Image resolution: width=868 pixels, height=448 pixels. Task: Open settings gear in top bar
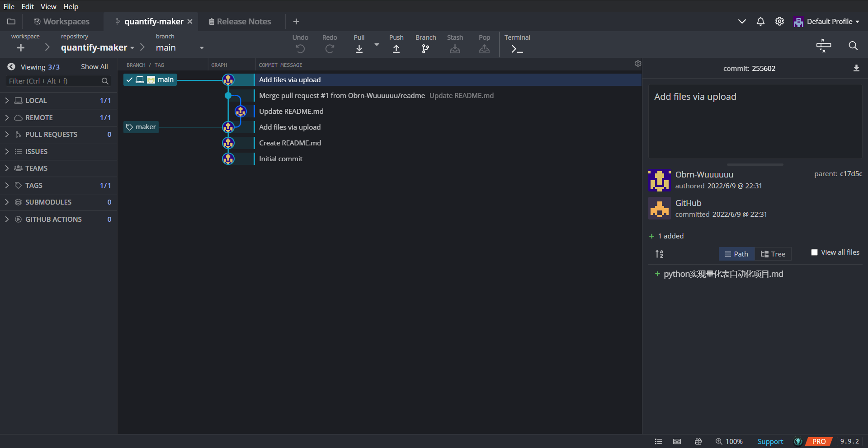click(779, 22)
